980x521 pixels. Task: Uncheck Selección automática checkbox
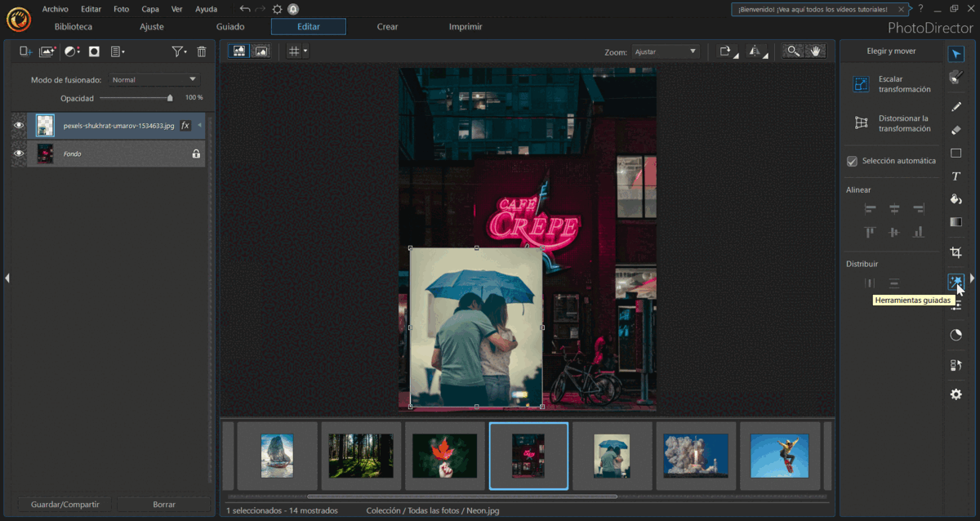(x=852, y=161)
